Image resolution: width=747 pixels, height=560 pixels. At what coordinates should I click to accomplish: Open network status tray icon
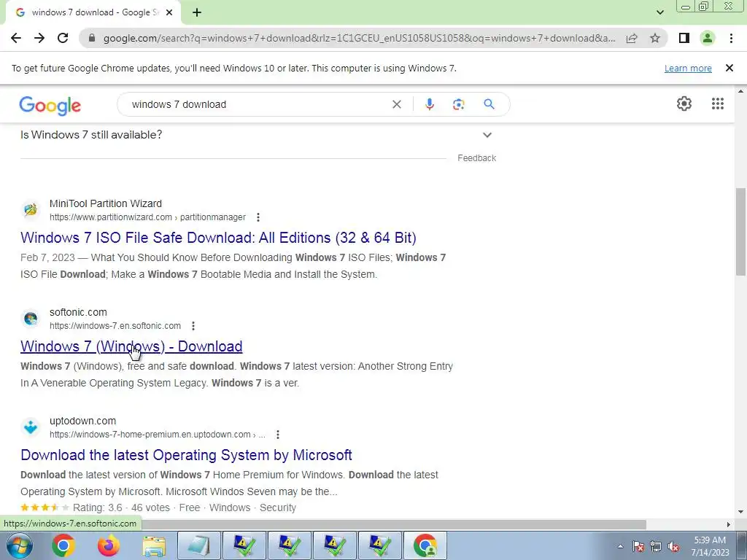656,546
